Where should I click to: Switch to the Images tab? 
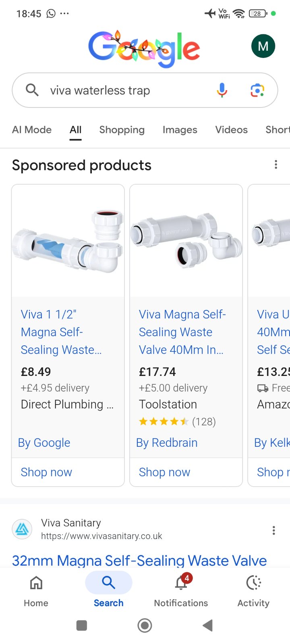(x=180, y=130)
